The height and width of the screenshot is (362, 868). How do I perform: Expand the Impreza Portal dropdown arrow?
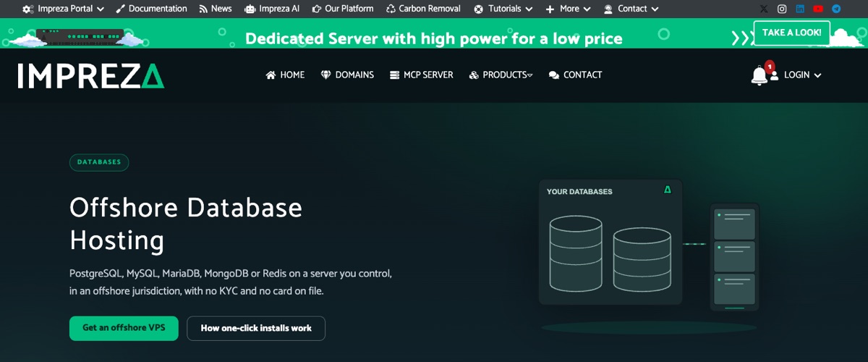coord(100,9)
